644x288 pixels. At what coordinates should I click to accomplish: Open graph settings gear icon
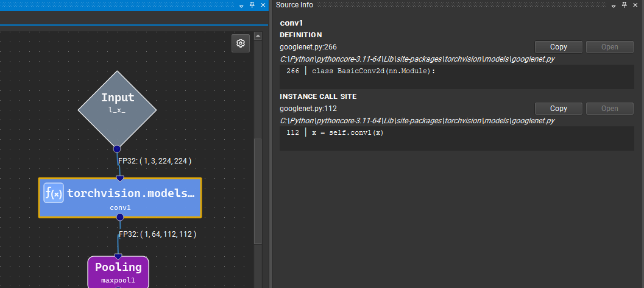pos(241,43)
